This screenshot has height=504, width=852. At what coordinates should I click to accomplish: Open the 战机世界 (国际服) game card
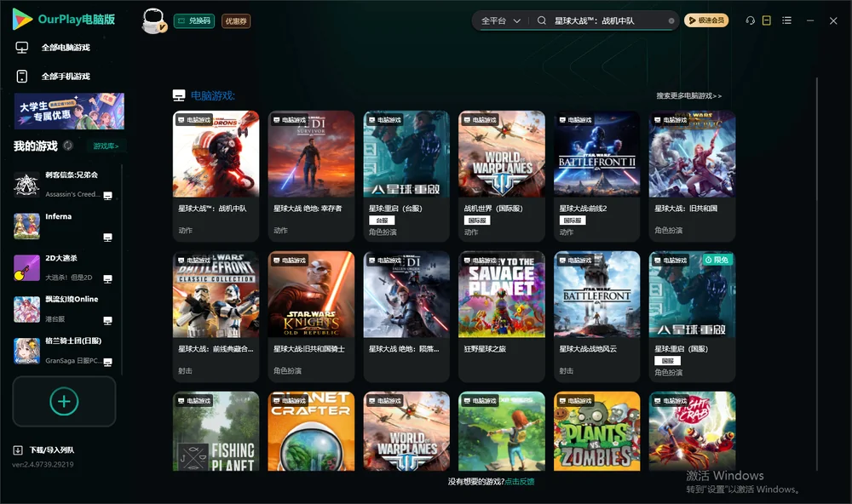(x=502, y=176)
